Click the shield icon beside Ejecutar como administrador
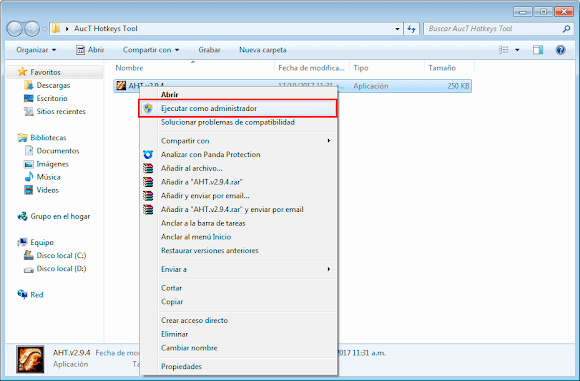580x381 pixels. (148, 108)
